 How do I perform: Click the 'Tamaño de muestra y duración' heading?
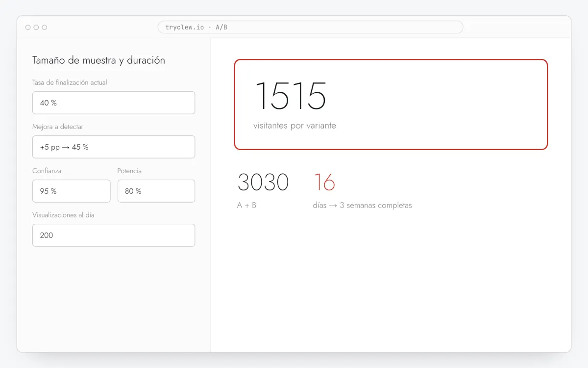click(98, 60)
